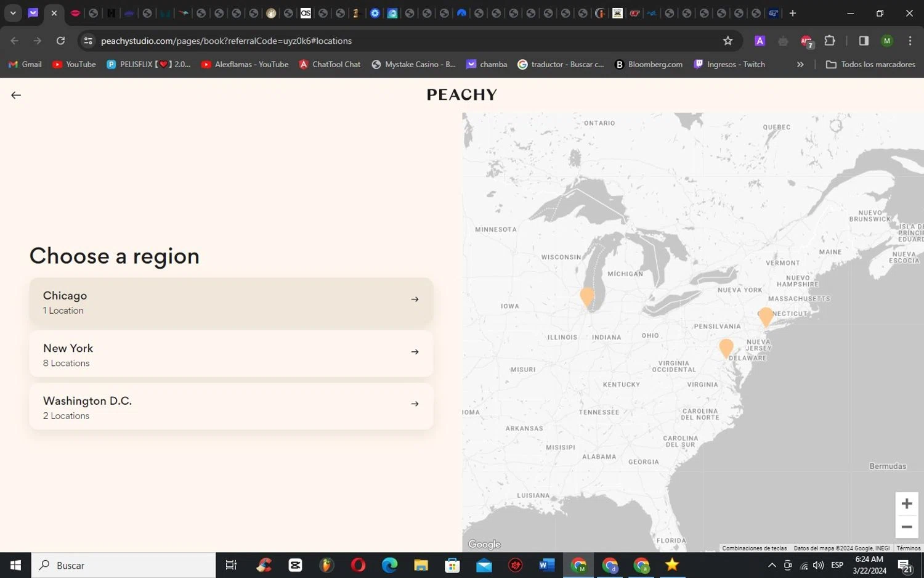Switch to the first purple pinned tab
This screenshot has height=578, width=924.
point(33,13)
